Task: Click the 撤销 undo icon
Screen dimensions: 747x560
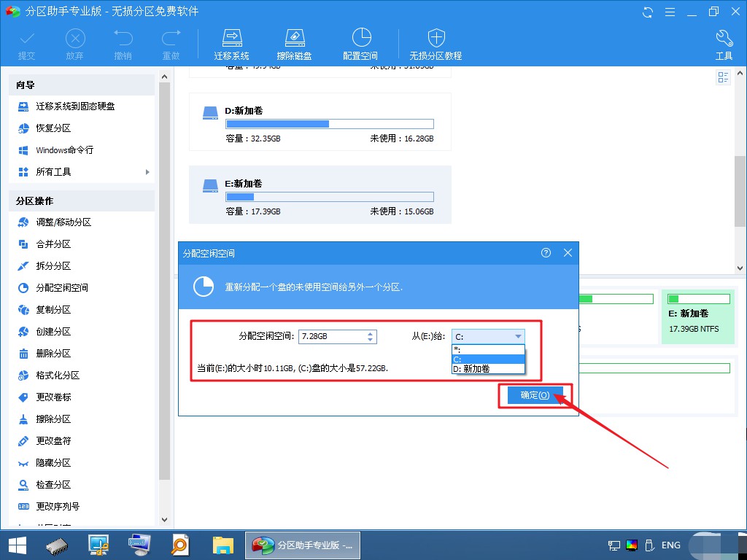Action: (x=123, y=44)
